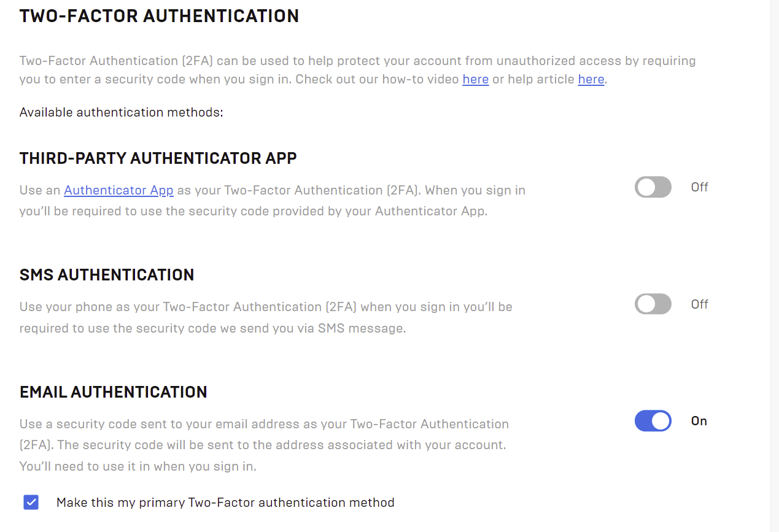Click the EMAIL AUTHENTICATION section title

pos(113,391)
